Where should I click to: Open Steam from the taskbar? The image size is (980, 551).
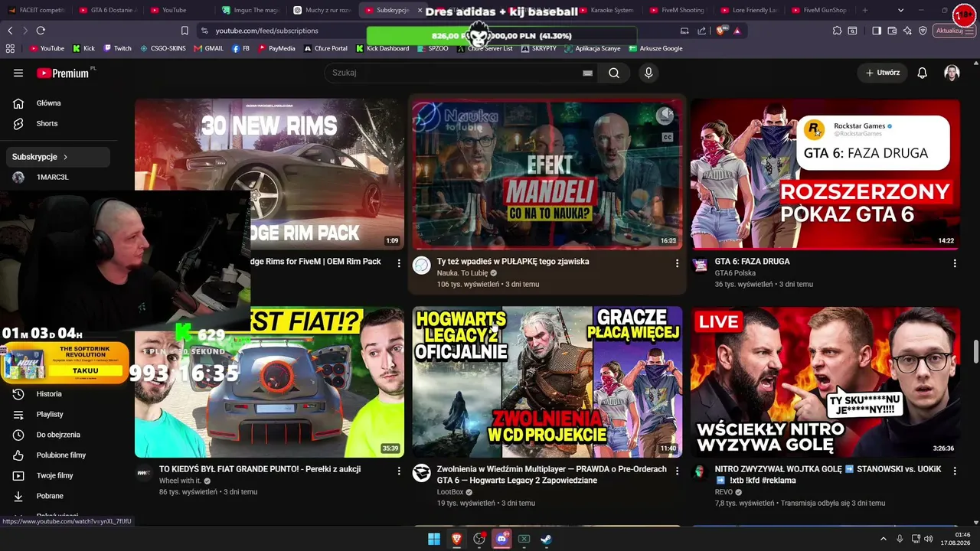(547, 539)
